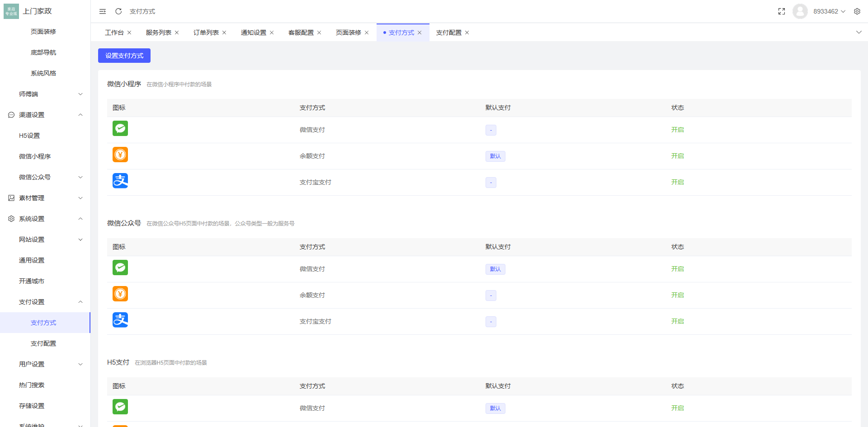This screenshot has width=868, height=427.
Task: Select the Alipay icon in 微信公众号 section
Action: point(120,320)
